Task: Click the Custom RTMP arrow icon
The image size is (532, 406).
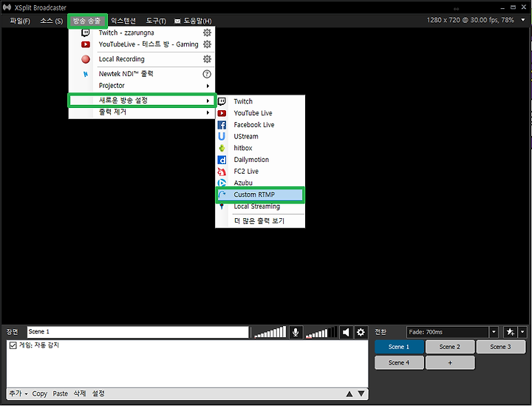Action: pyautogui.click(x=222, y=194)
